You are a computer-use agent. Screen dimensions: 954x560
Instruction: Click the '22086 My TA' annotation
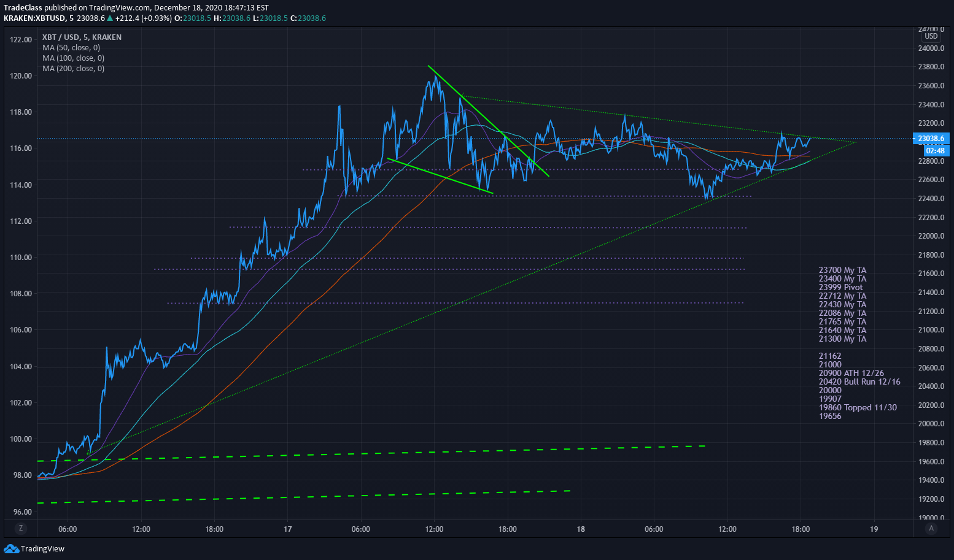(x=842, y=313)
